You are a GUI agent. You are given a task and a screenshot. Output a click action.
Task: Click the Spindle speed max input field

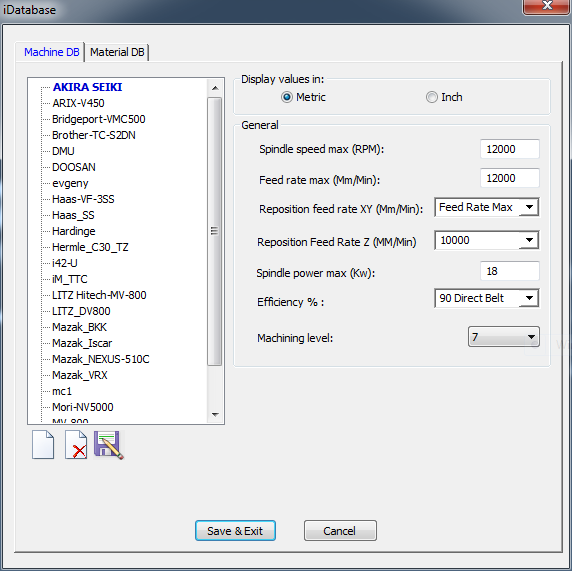click(510, 149)
